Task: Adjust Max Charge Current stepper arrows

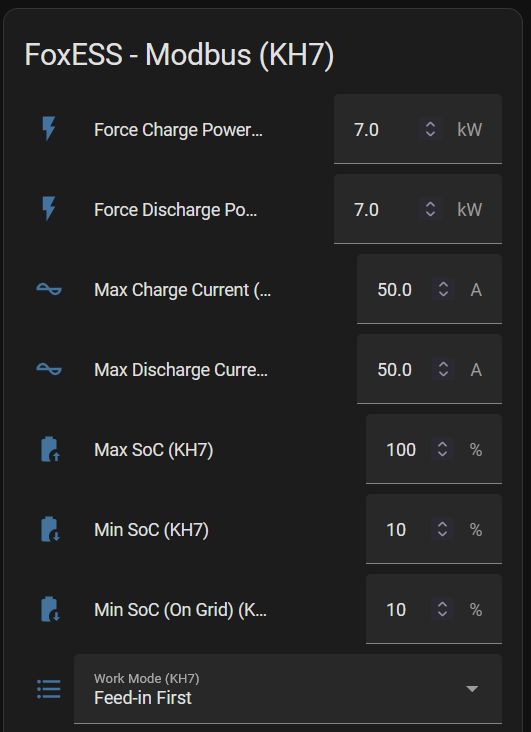Action: tap(443, 289)
